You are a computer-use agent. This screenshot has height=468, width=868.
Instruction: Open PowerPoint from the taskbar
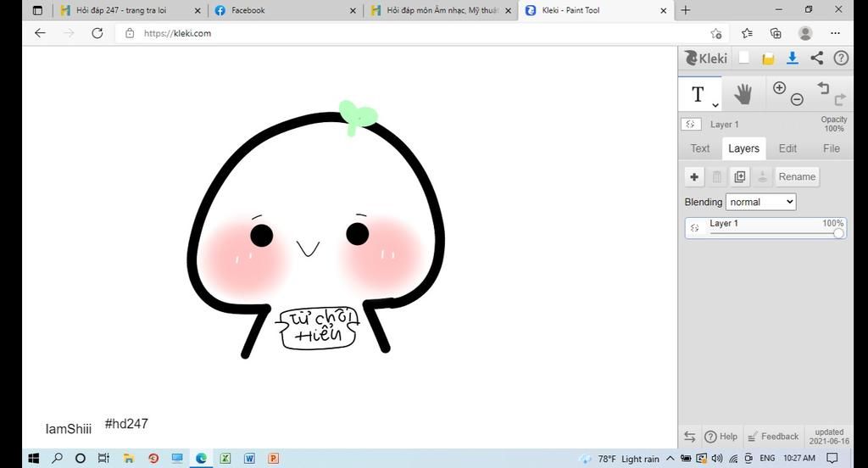(x=274, y=458)
